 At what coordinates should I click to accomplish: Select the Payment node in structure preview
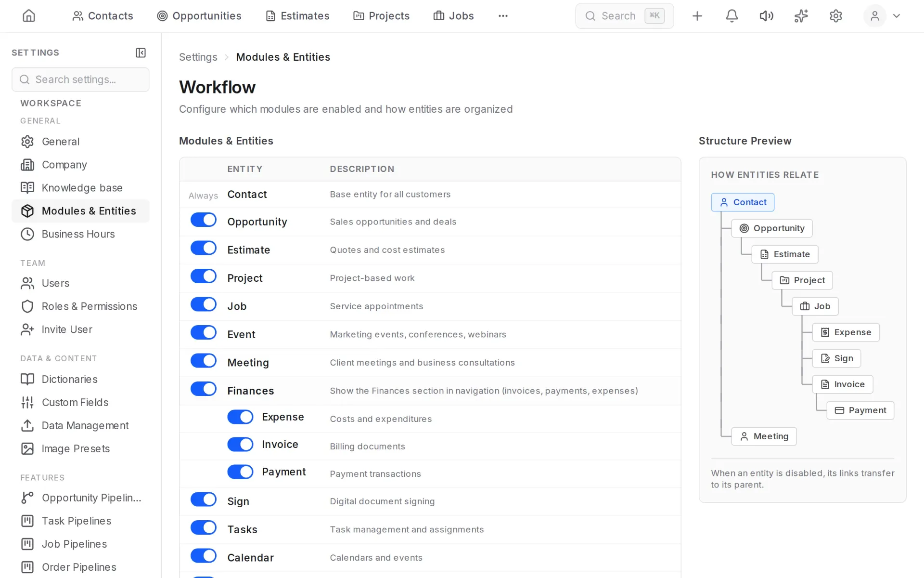click(860, 410)
